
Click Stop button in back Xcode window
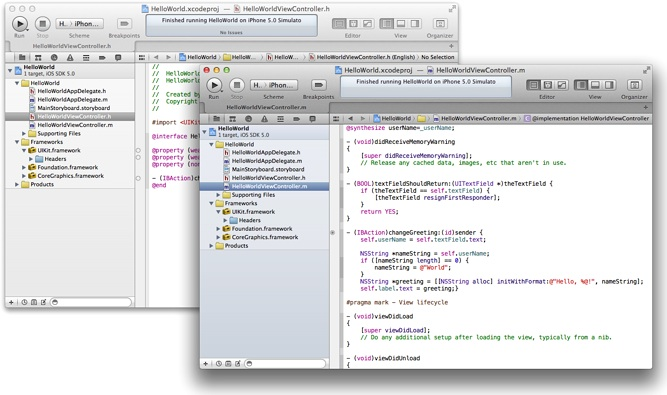click(x=43, y=24)
